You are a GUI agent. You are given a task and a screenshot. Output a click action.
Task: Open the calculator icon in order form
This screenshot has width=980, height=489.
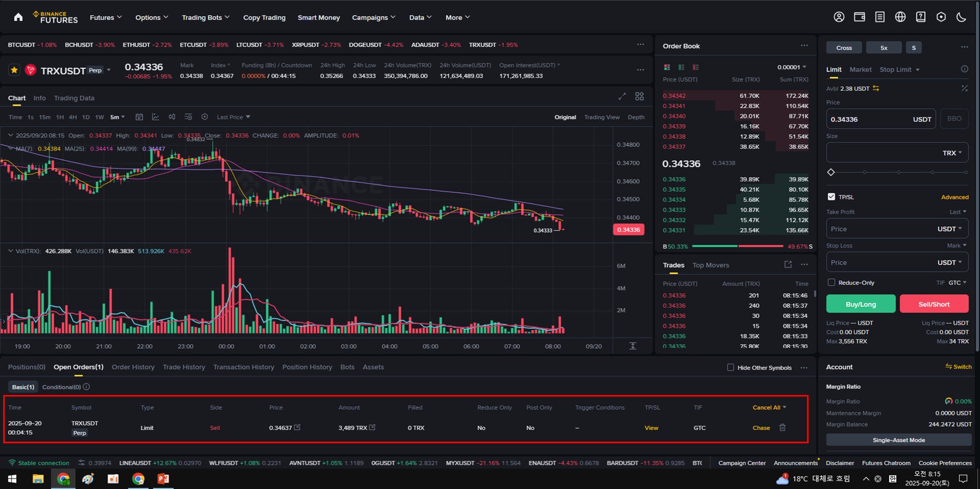point(964,88)
